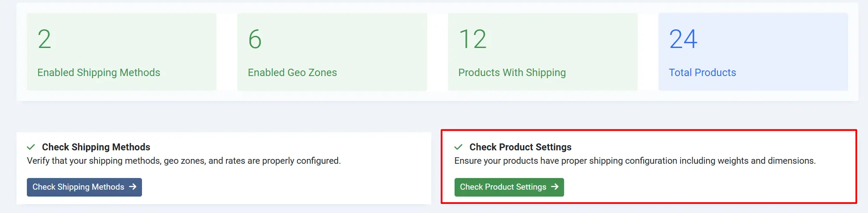Click the Total Products label
This screenshot has height=213, width=868.
click(x=702, y=73)
